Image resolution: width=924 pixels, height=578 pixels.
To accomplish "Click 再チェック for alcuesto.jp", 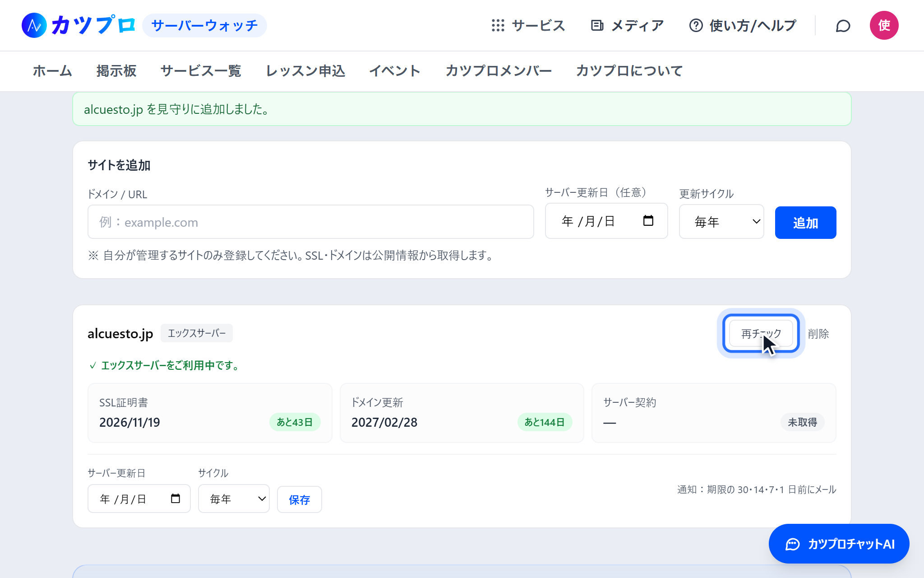I will point(761,333).
